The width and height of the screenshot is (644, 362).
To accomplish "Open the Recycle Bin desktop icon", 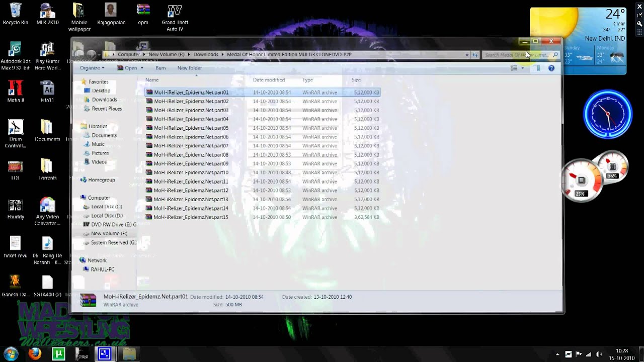I will coord(16,14).
